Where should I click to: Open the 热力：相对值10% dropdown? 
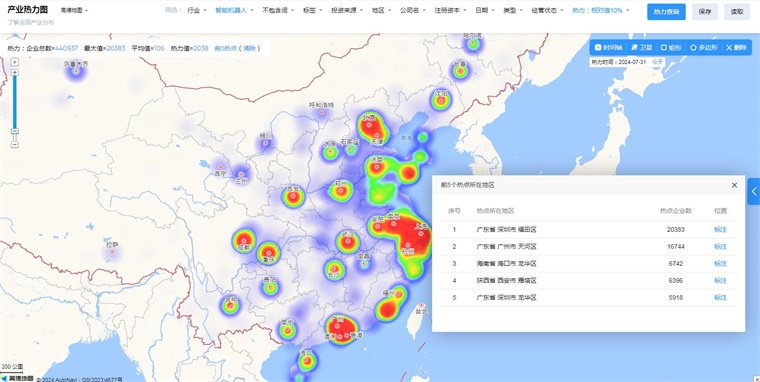click(x=601, y=10)
